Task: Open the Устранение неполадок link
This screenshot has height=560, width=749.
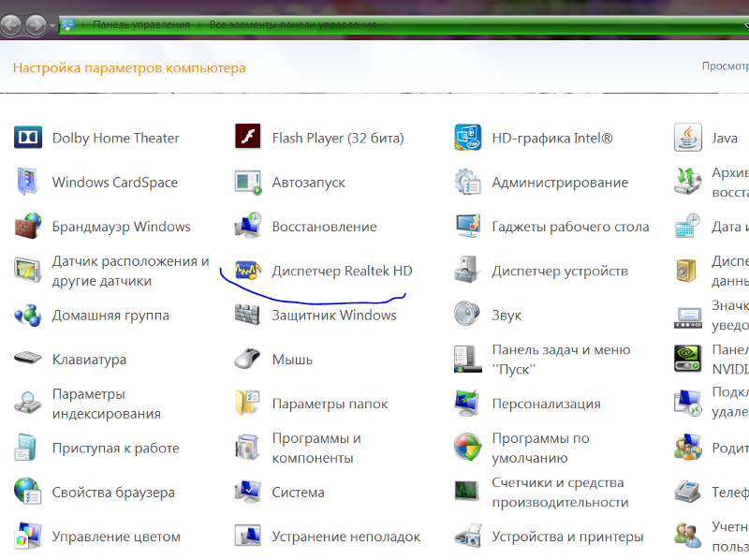Action: tap(346, 537)
